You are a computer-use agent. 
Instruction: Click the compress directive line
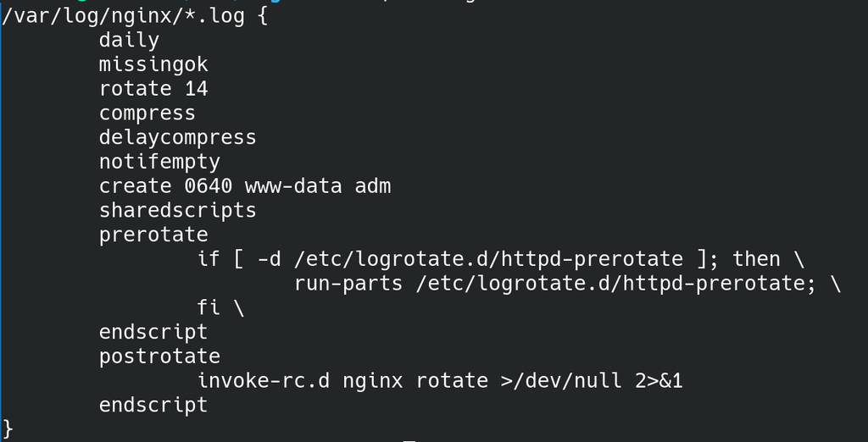(147, 113)
